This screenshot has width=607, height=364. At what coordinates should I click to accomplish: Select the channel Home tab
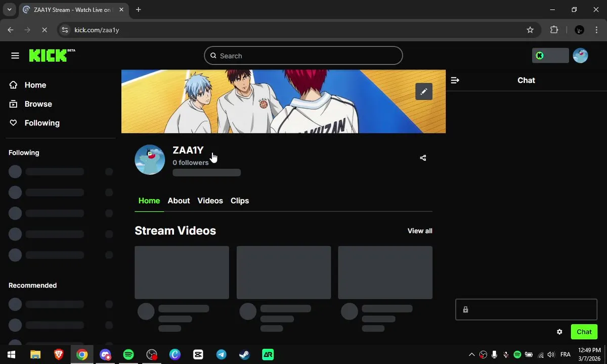[149, 201]
